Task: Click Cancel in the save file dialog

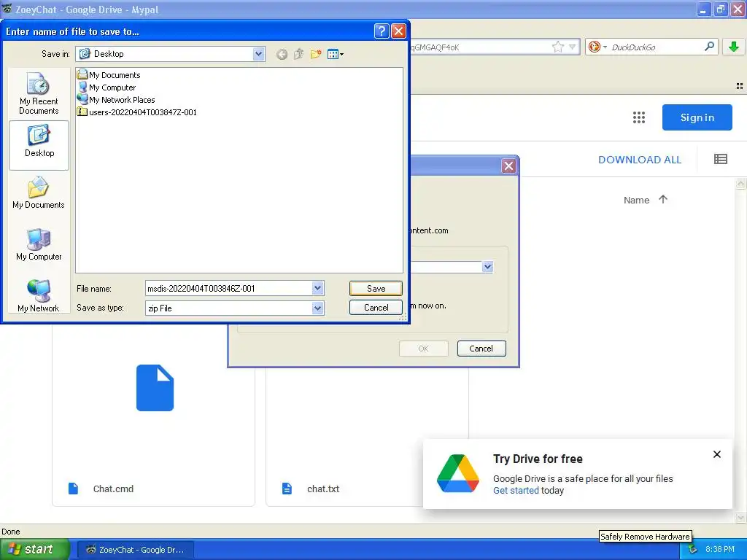Action: (376, 307)
